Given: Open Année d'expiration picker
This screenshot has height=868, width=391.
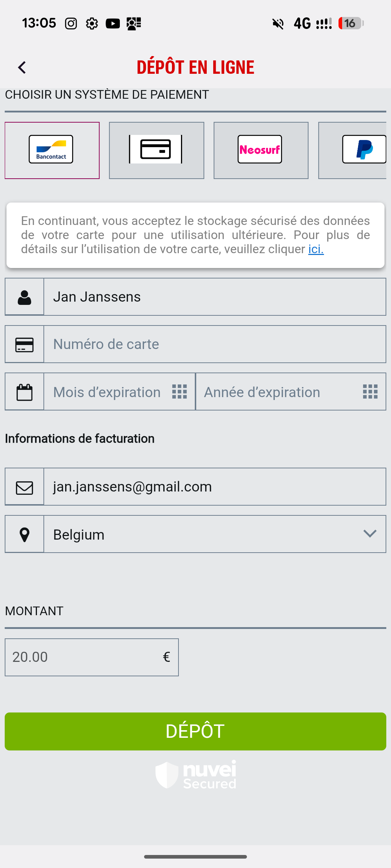Looking at the screenshot, I should [x=290, y=392].
